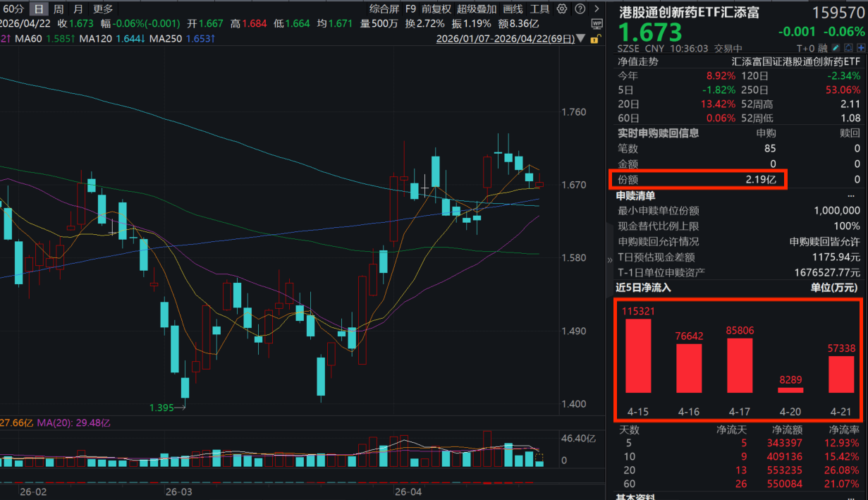Open the date range dropdown triangle
The width and height of the screenshot is (868, 500).
(x=580, y=39)
